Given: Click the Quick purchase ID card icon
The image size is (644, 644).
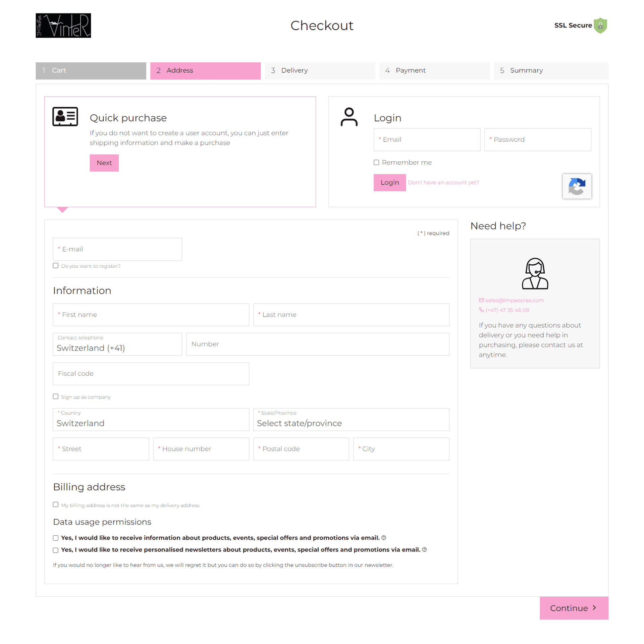Looking at the screenshot, I should click(65, 116).
